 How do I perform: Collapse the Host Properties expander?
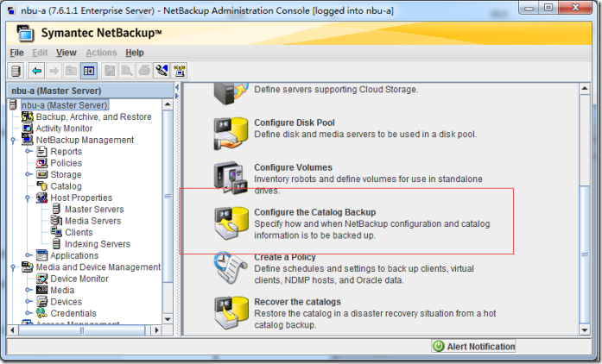click(x=28, y=198)
